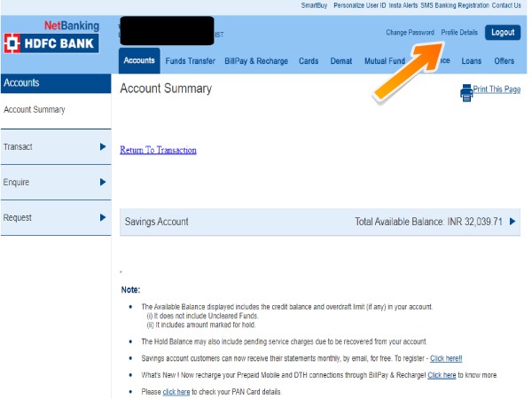Open Personalize User ID link
This screenshot has width=532, height=399.
pos(360,5)
